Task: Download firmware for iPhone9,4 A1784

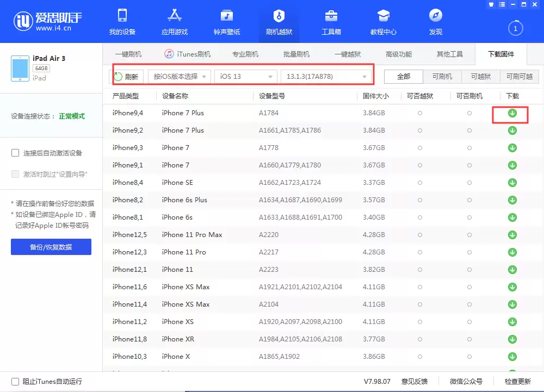Action: pos(512,113)
